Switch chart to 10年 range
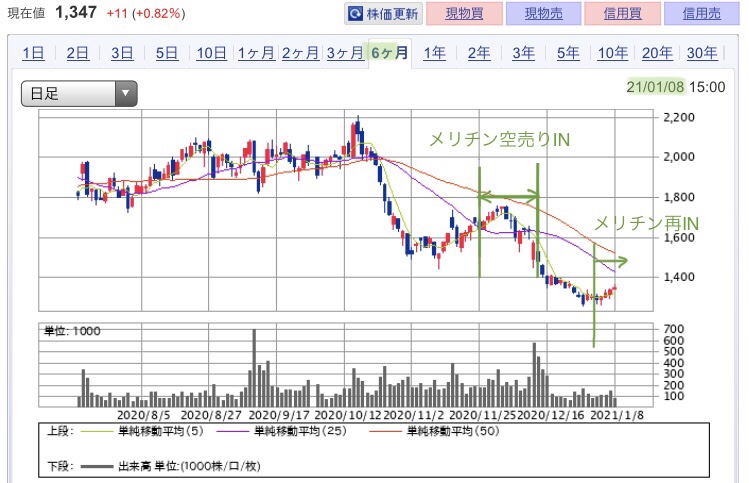The image size is (749, 483). 613,53
